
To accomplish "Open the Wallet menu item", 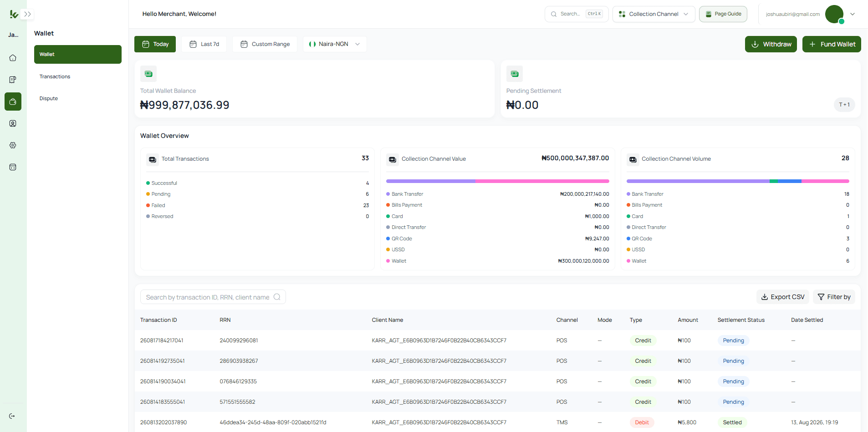I will [78, 54].
